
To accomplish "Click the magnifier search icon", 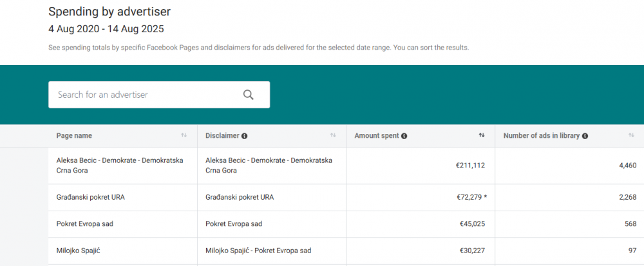I will click(x=249, y=95).
